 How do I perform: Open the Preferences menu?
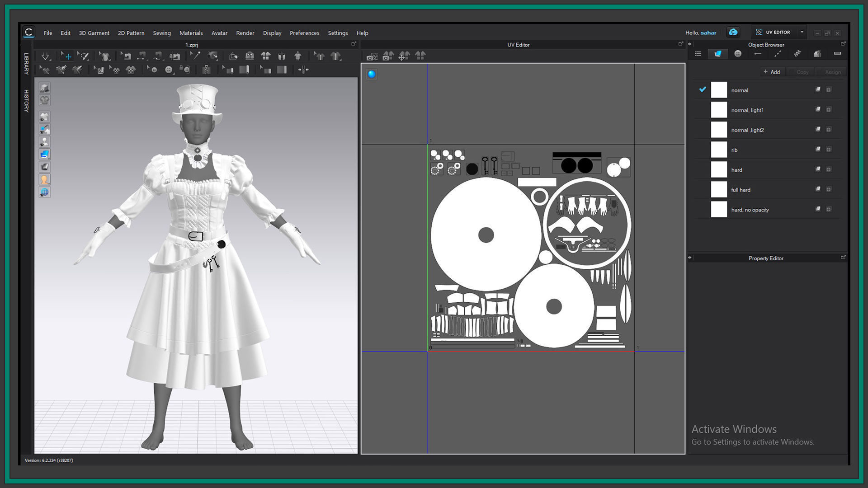pos(304,33)
